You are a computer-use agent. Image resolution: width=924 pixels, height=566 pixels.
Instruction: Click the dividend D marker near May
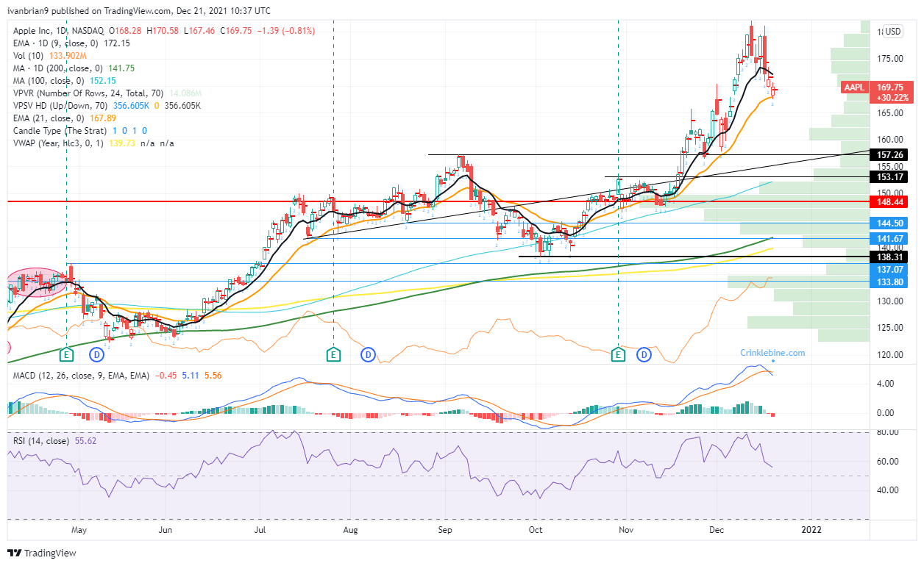(96, 354)
